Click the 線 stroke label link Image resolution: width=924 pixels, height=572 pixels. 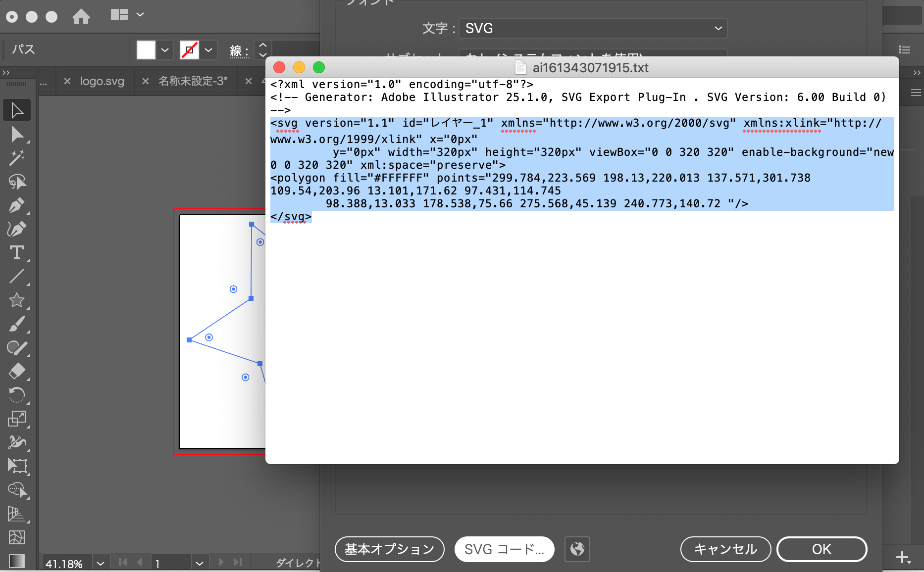point(239,50)
